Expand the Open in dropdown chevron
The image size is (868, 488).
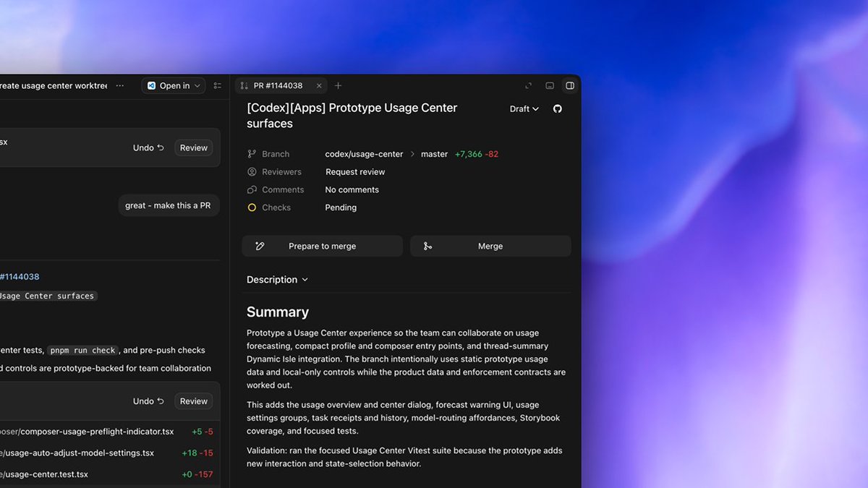pyautogui.click(x=197, y=86)
